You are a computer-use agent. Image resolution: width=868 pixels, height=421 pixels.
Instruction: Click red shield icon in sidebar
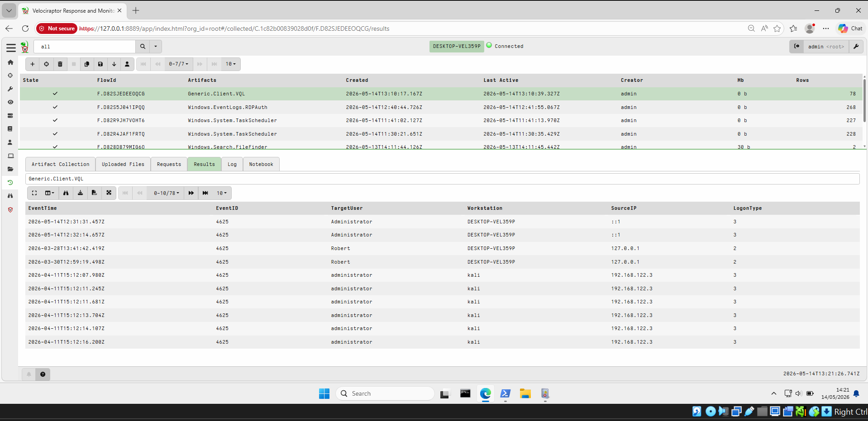(10, 210)
